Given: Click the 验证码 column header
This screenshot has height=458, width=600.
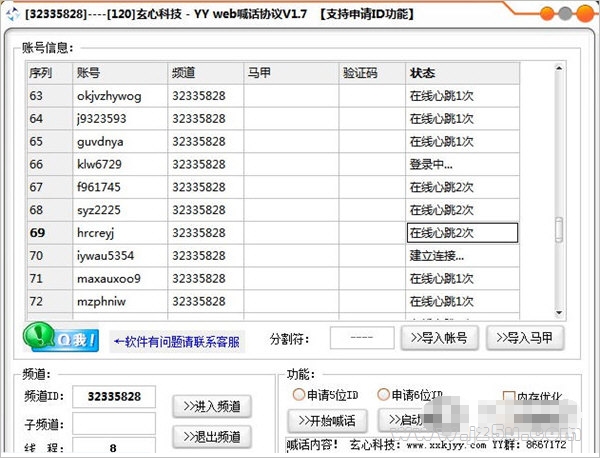Looking at the screenshot, I should (372, 73).
